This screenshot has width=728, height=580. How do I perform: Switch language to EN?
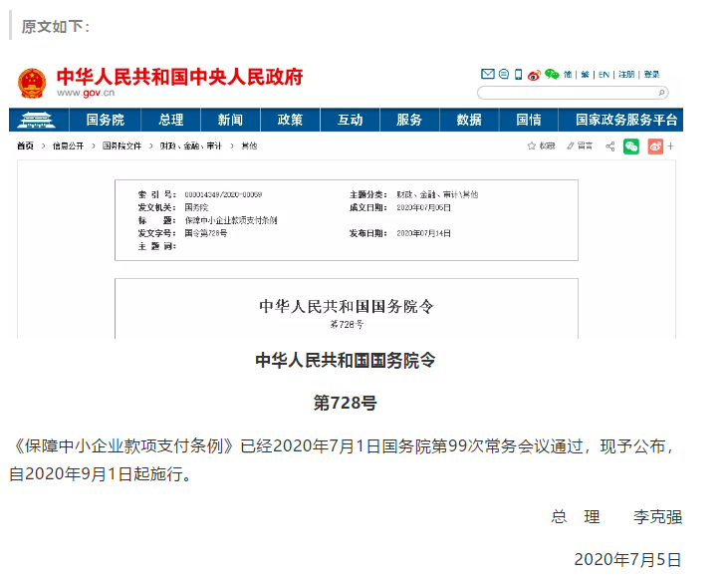[x=604, y=74]
